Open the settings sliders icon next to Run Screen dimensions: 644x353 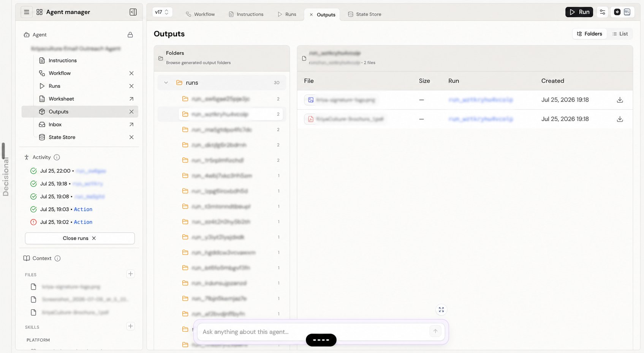coord(602,12)
